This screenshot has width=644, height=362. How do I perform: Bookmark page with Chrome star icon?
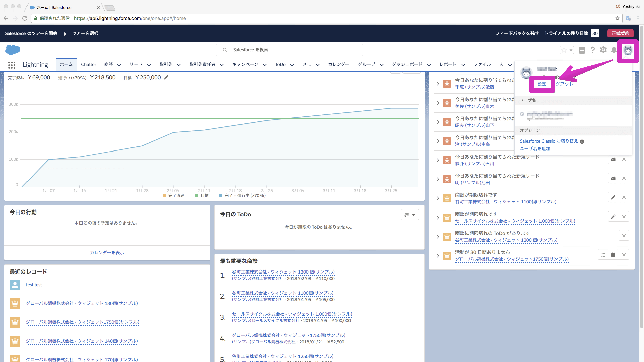coord(617,18)
